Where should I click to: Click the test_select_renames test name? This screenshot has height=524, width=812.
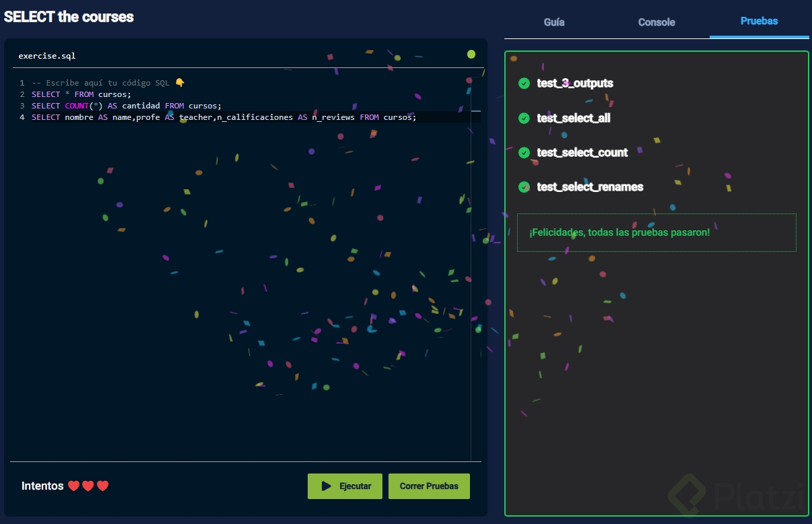point(590,187)
